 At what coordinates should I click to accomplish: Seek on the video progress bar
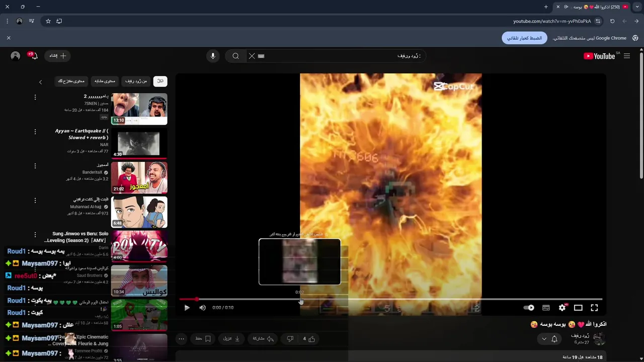(390, 299)
